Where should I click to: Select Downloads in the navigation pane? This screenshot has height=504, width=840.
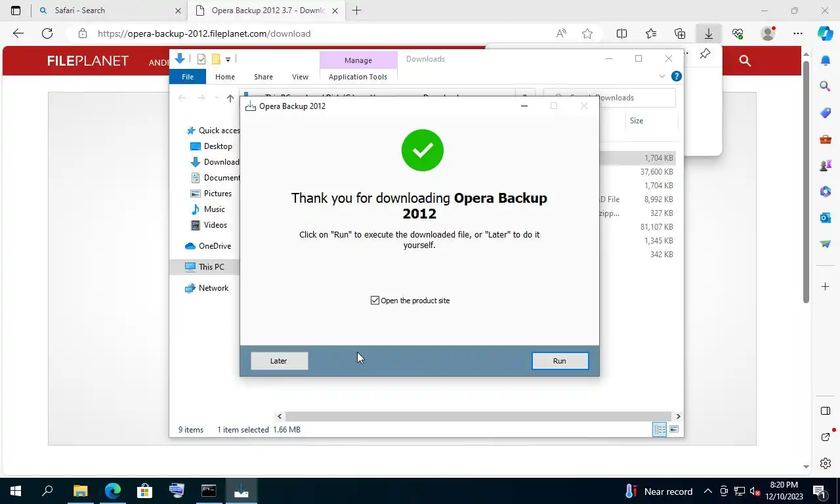pyautogui.click(x=215, y=162)
